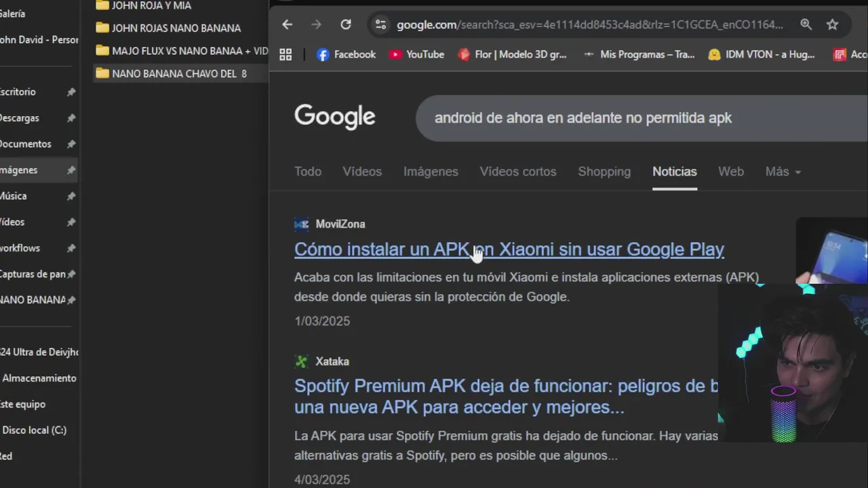Open the apps grid in bookmarks bar
Screen dimensions: 868x488
[x=285, y=55]
